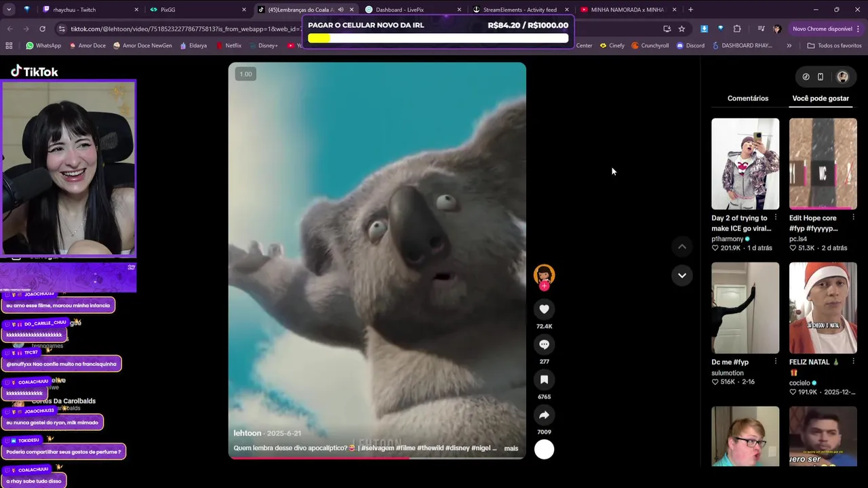Bookmark the video with favorites icon
This screenshot has width=868, height=488.
[544, 380]
